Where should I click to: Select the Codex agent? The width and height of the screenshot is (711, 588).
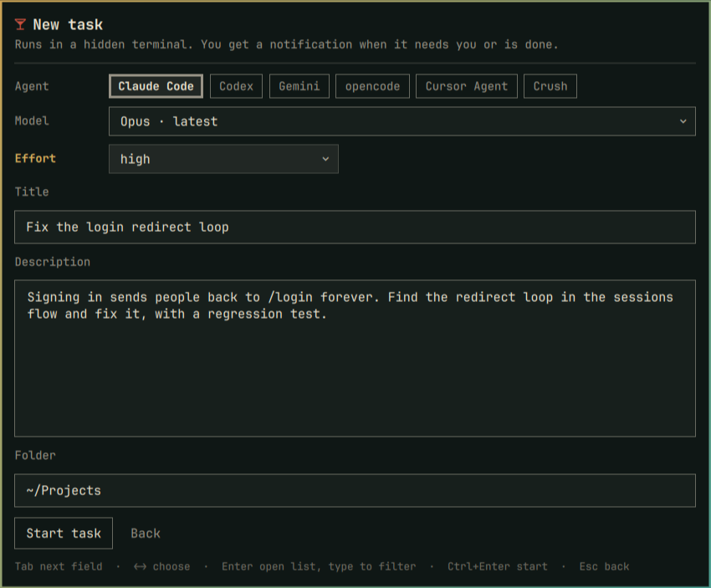[236, 86]
